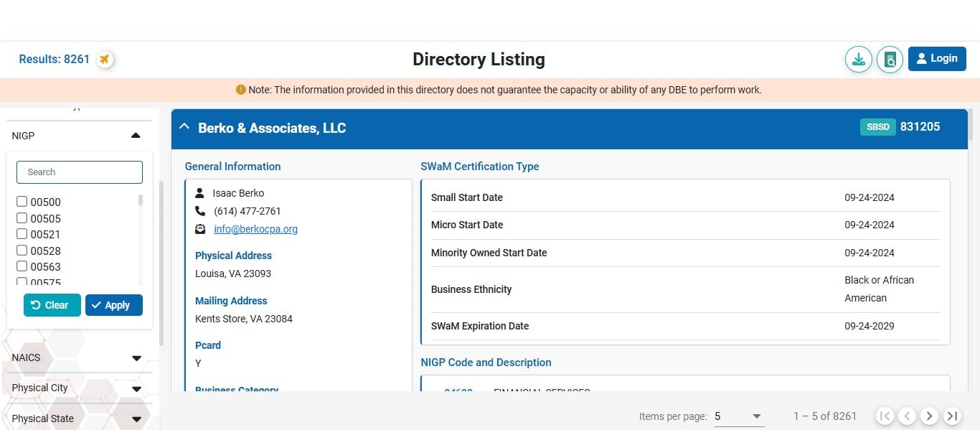Click the info note warning icon

pyautogui.click(x=240, y=90)
